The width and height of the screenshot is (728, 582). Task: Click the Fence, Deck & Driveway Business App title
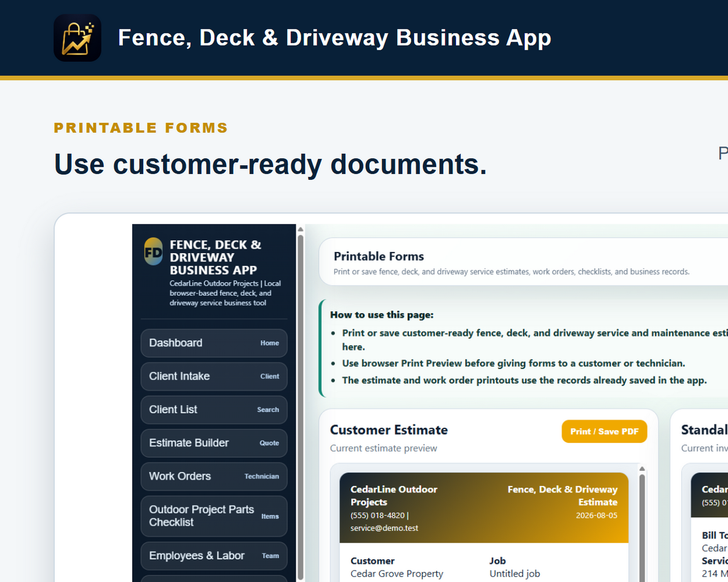(335, 38)
